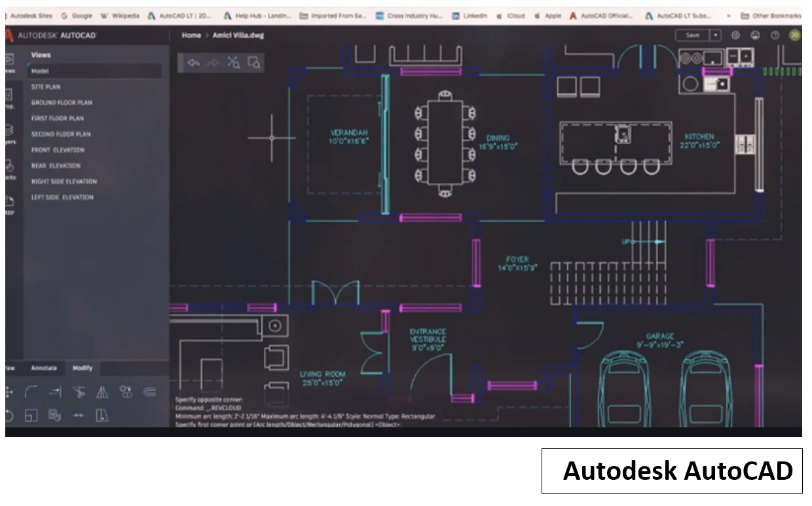Viewport: 812px width, 506px height.
Task: Select the Scale tool icon
Action: point(31,415)
